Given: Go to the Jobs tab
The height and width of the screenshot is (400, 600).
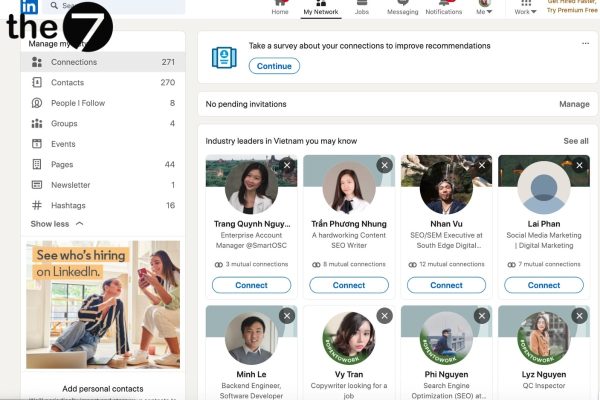Looking at the screenshot, I should (x=362, y=8).
